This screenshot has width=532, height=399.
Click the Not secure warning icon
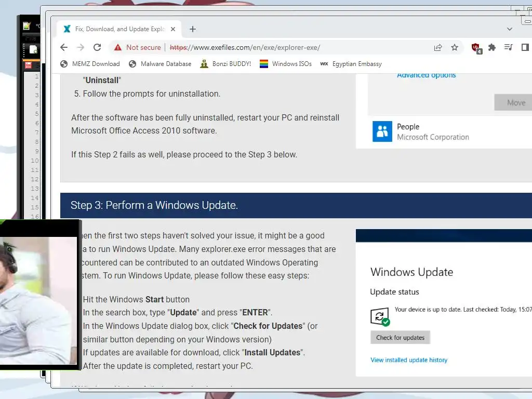(118, 47)
